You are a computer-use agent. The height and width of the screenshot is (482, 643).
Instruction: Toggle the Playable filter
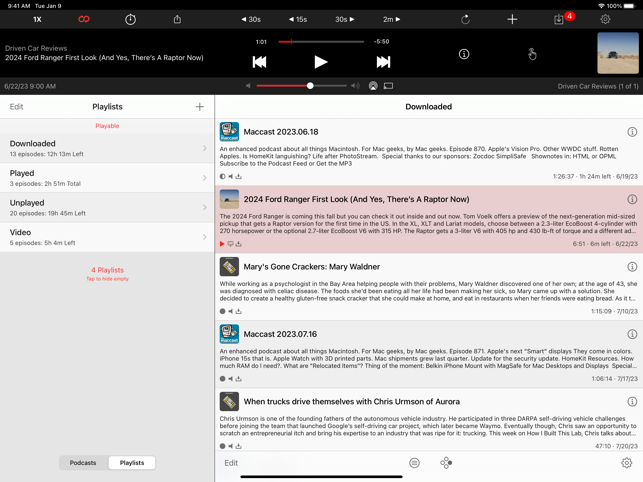(x=107, y=126)
